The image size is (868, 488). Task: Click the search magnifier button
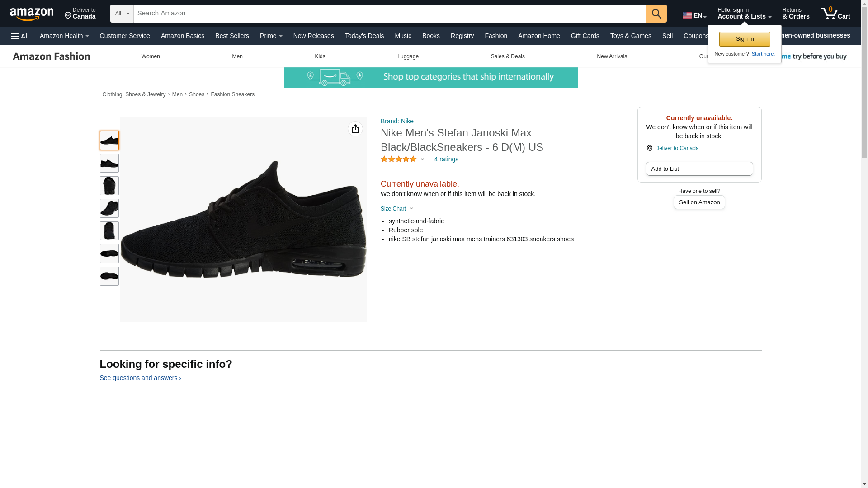click(656, 14)
